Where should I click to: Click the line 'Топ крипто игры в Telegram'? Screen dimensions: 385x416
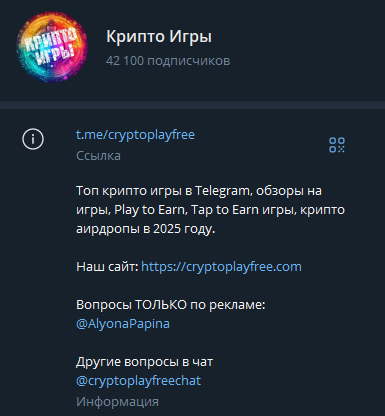(x=163, y=191)
